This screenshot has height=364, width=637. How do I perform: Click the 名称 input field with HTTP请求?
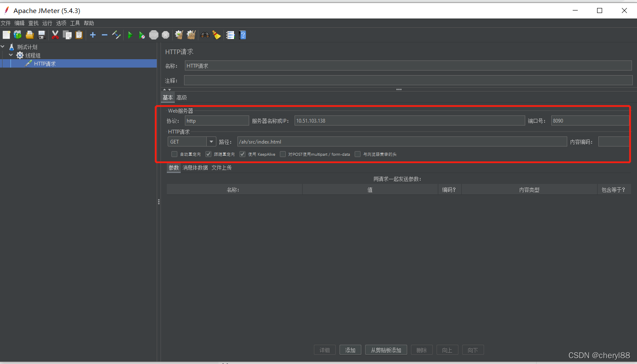coord(408,65)
